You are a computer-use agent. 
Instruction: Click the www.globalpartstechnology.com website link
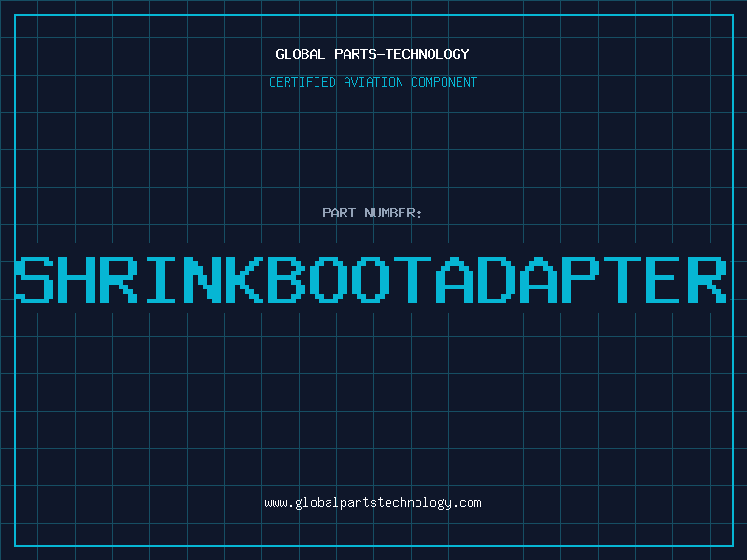[373, 503]
